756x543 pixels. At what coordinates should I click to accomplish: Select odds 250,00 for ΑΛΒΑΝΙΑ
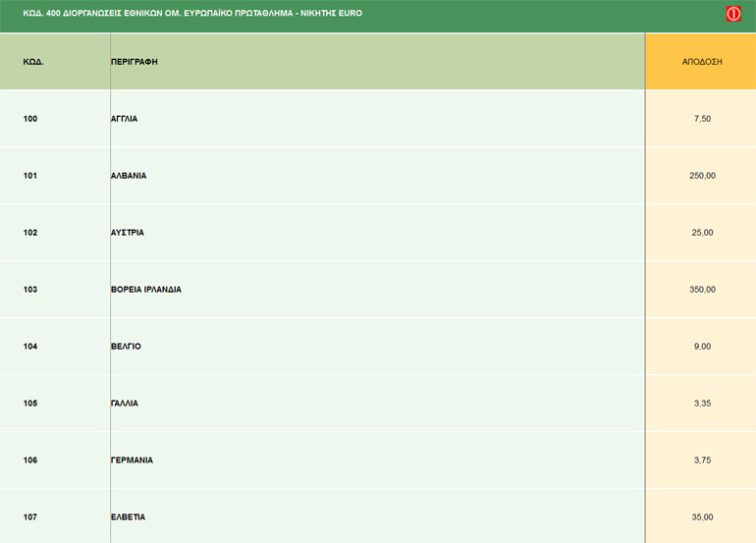(701, 176)
